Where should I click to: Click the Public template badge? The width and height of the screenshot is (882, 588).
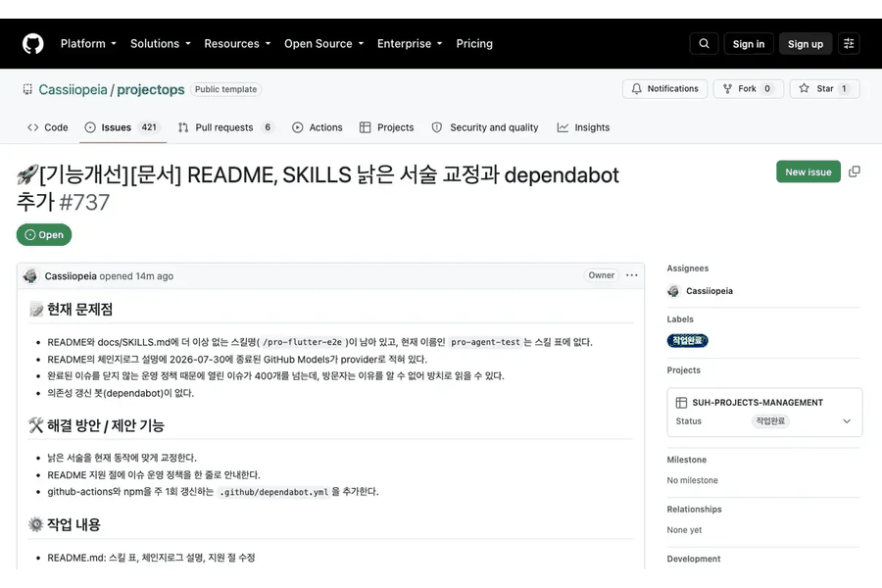225,89
